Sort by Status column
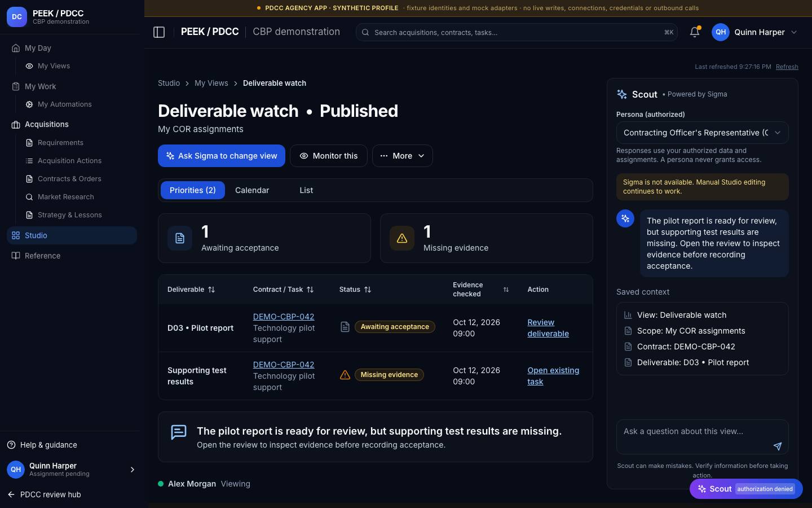 click(x=355, y=290)
